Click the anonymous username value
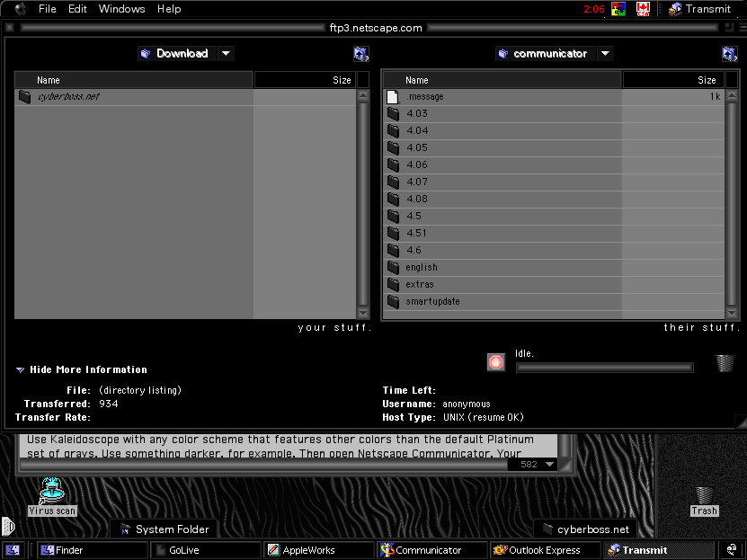The image size is (747, 560). pos(467,404)
